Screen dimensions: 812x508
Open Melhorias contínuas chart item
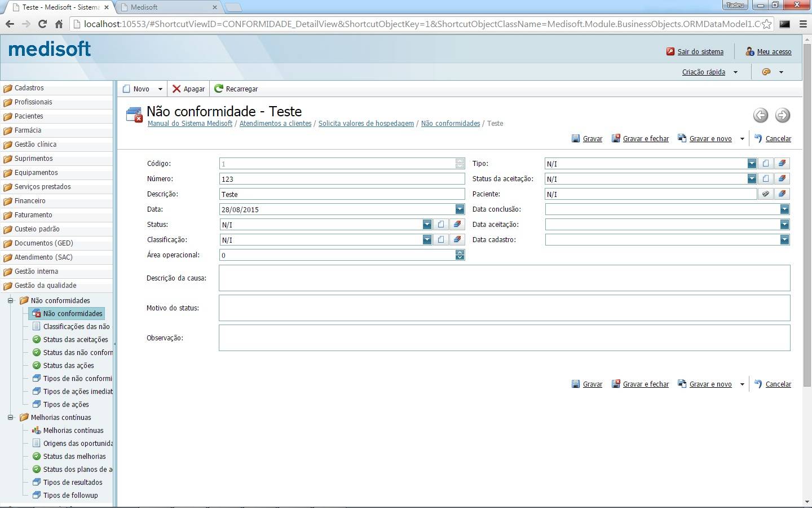[73, 431]
